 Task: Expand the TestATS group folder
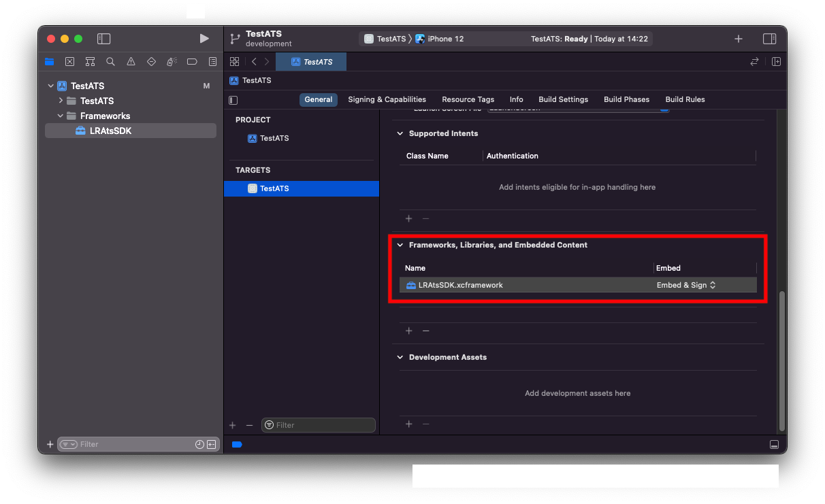point(61,101)
